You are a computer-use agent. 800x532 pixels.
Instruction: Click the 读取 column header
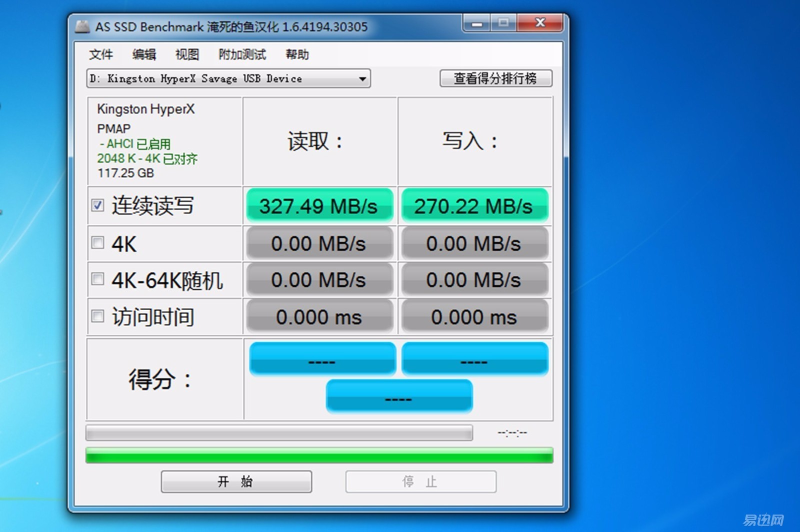pos(316,141)
